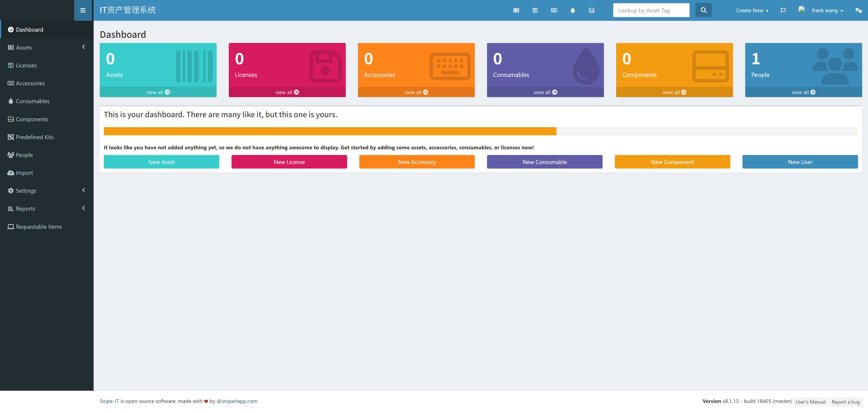Open Requestable Items in sidebar
868x412 pixels.
click(38, 227)
